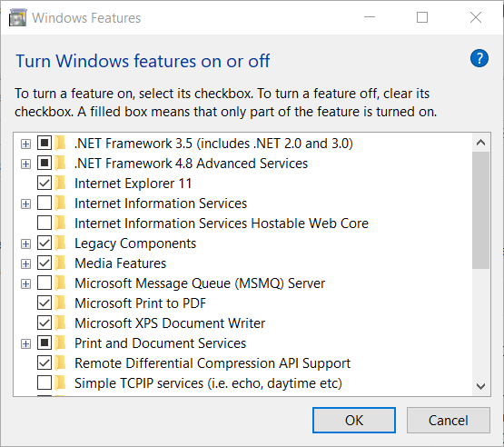Screen dimensions: 504x447
Task: Expand Legacy Components node
Action: coord(25,243)
